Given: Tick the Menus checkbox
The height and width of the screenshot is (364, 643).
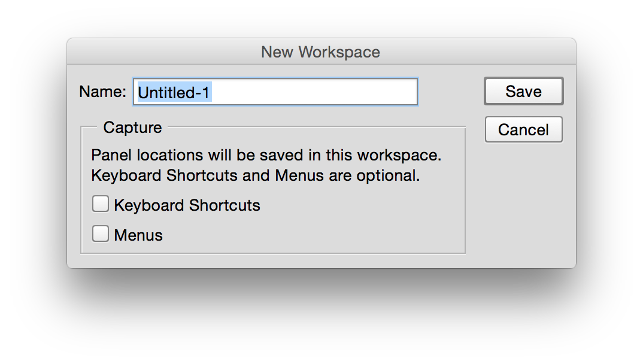Looking at the screenshot, I should click(101, 234).
